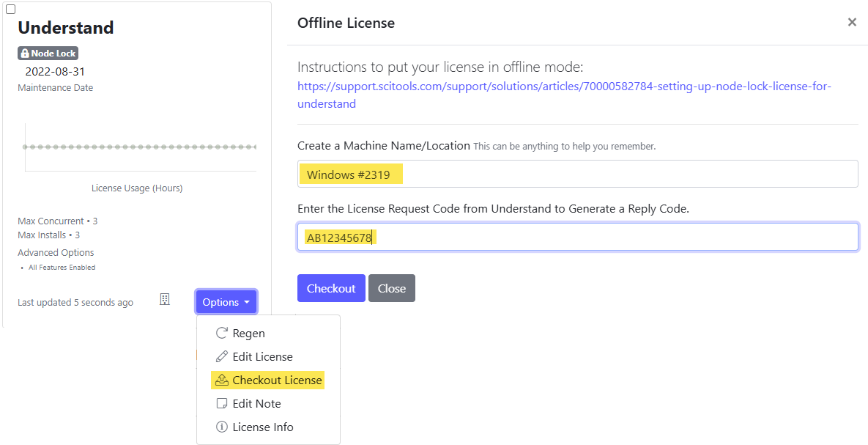
Task: Click the info circle icon for License Info
Action: pyautogui.click(x=221, y=427)
